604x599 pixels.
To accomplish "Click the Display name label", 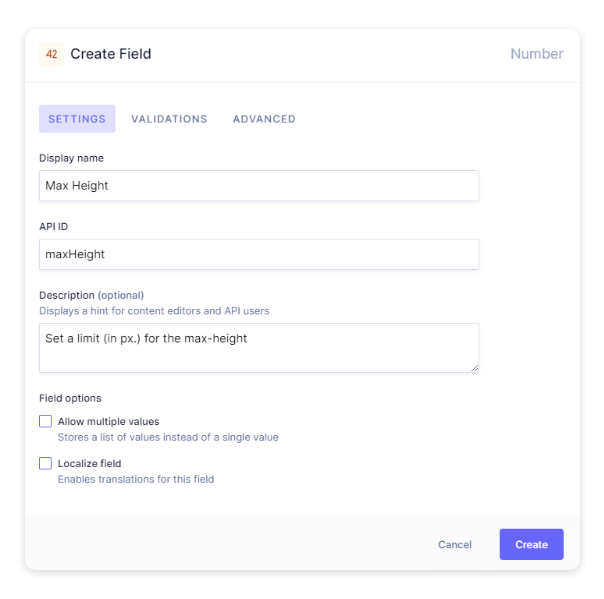I will click(71, 158).
